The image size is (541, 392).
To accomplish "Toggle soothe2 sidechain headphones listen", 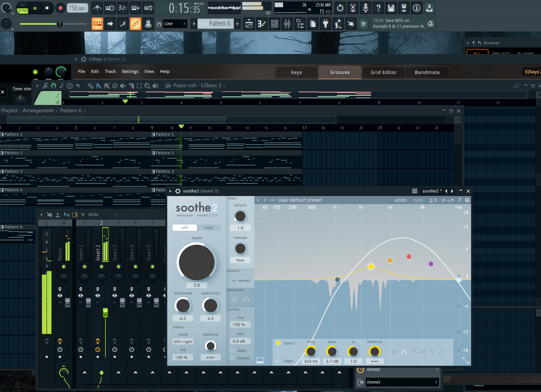I will click(x=246, y=299).
